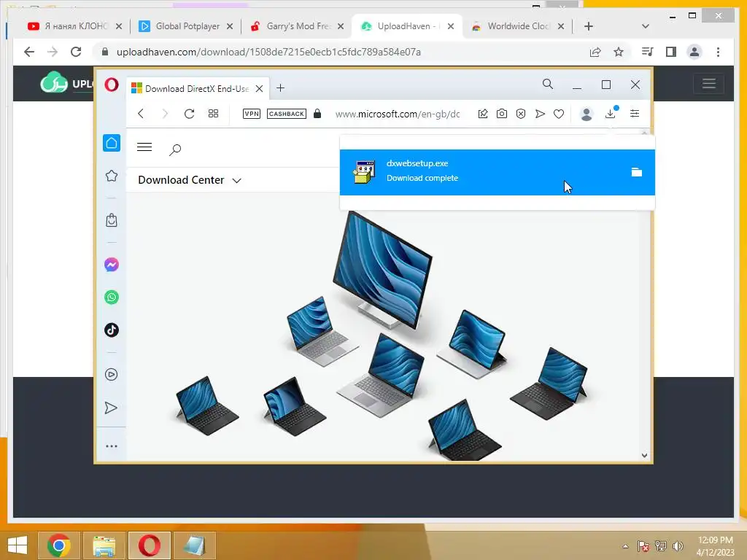This screenshot has height=560, width=747.
Task: Click the www.microsoft.com address field
Action: pyautogui.click(x=398, y=114)
